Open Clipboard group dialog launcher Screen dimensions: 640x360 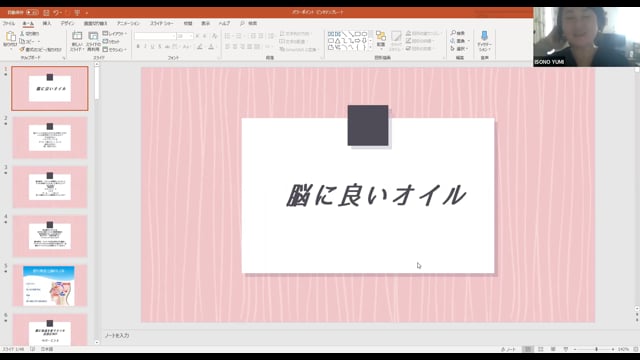(x=64, y=58)
